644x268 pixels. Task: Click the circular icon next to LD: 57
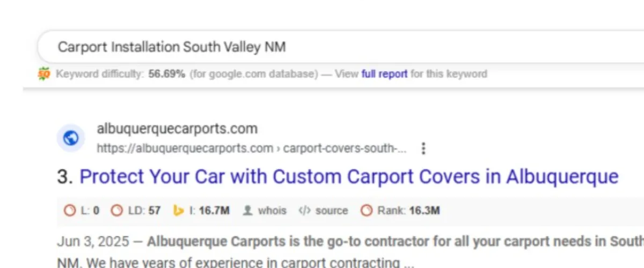coord(116,211)
